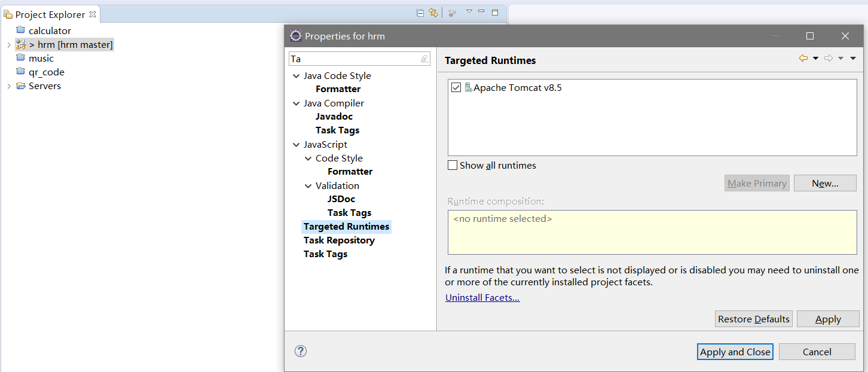Click the Apache Tomcat v8.5 server icon
Screen dimensions: 868x372
[468, 88]
